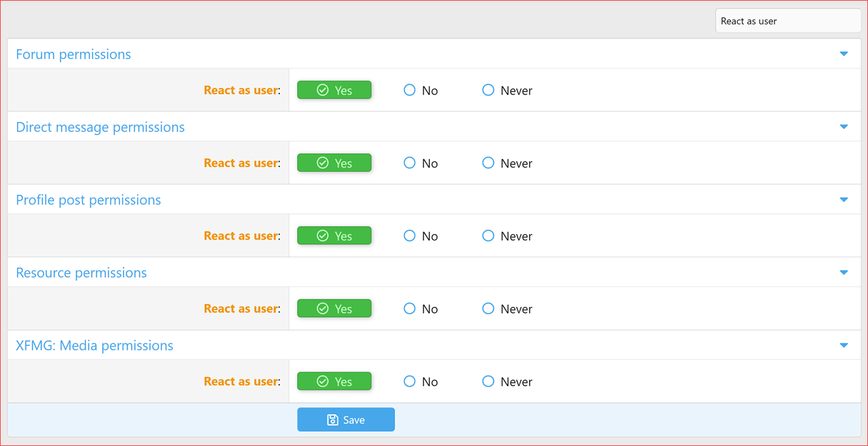Click the floppy disk icon on the Save button

332,419
